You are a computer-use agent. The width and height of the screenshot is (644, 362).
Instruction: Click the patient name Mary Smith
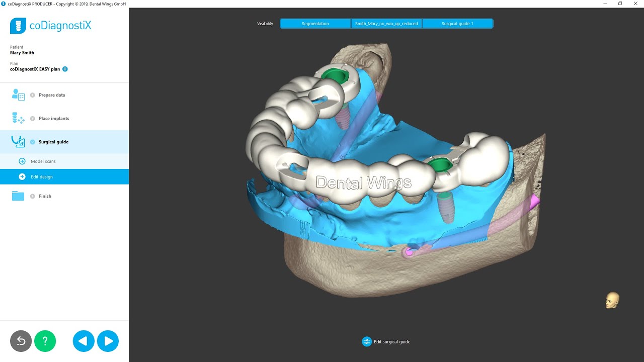click(22, 53)
